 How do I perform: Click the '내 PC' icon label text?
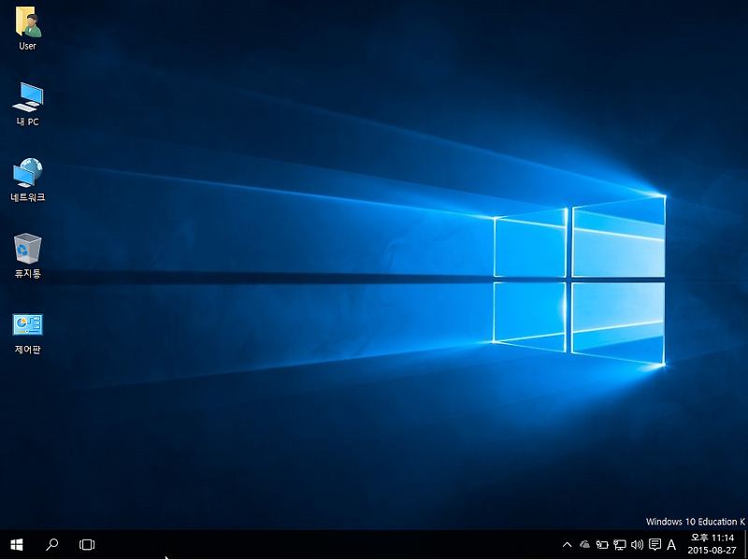(28, 122)
